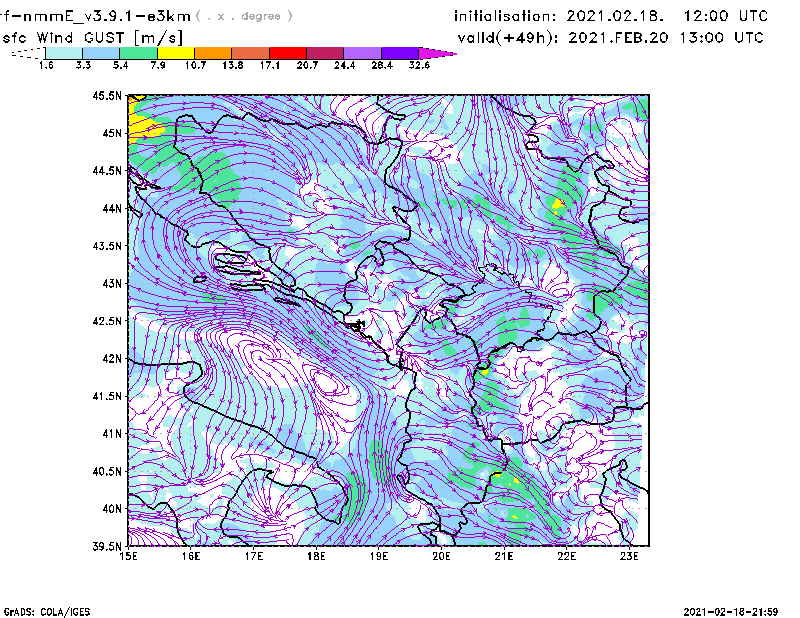Image resolution: width=800 pixels, height=618 pixels.
Task: Click longitude label "22E"
Action: [567, 556]
